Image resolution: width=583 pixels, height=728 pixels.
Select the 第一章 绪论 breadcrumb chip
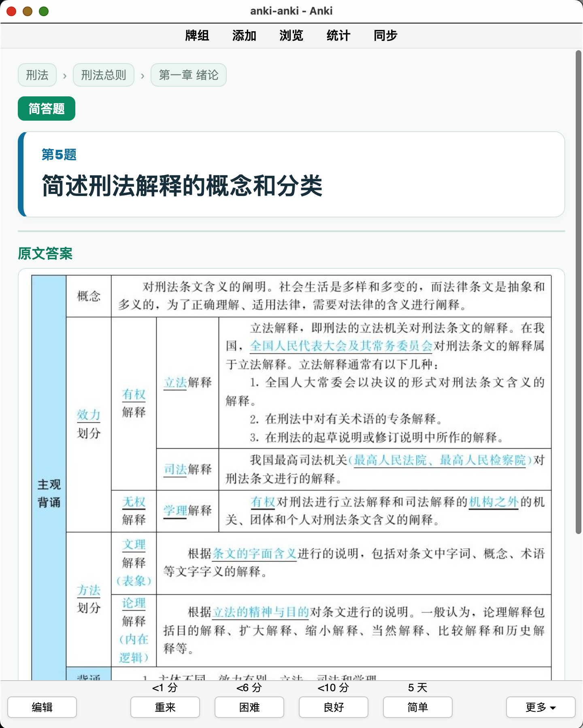189,75
